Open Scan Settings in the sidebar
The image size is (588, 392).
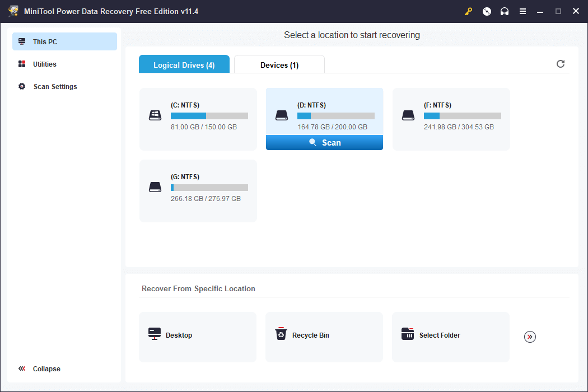coord(54,86)
